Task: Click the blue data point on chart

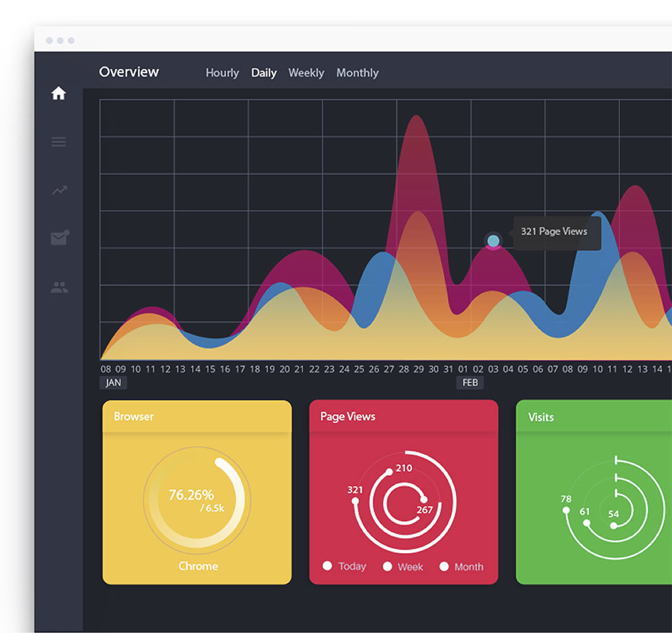Action: (x=493, y=241)
